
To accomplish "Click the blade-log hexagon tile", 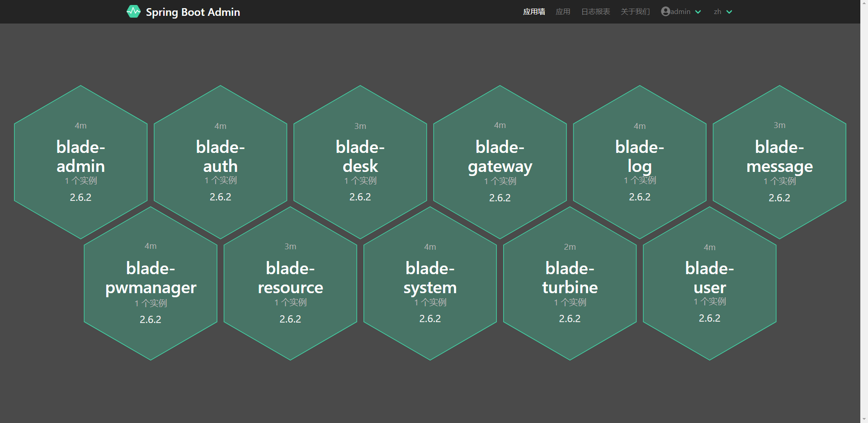I will click(x=639, y=162).
